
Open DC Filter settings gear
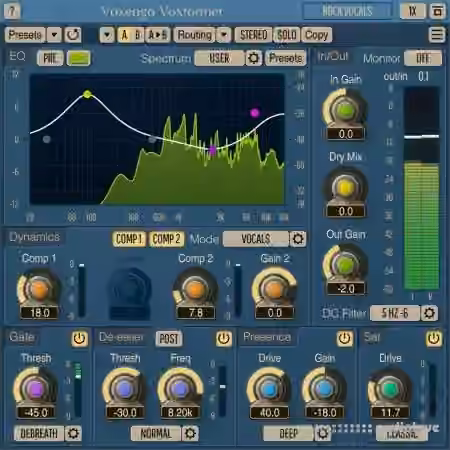pyautogui.click(x=429, y=313)
